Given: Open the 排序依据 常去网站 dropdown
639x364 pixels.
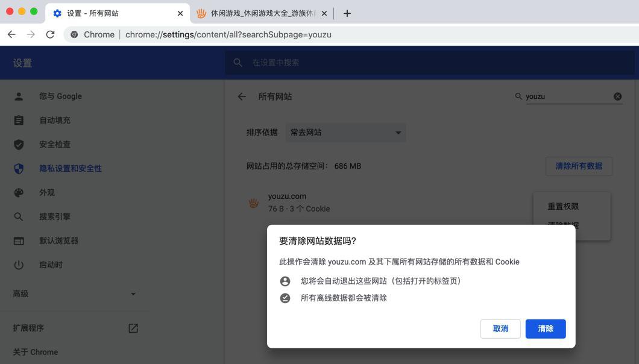Looking at the screenshot, I should pyautogui.click(x=345, y=133).
